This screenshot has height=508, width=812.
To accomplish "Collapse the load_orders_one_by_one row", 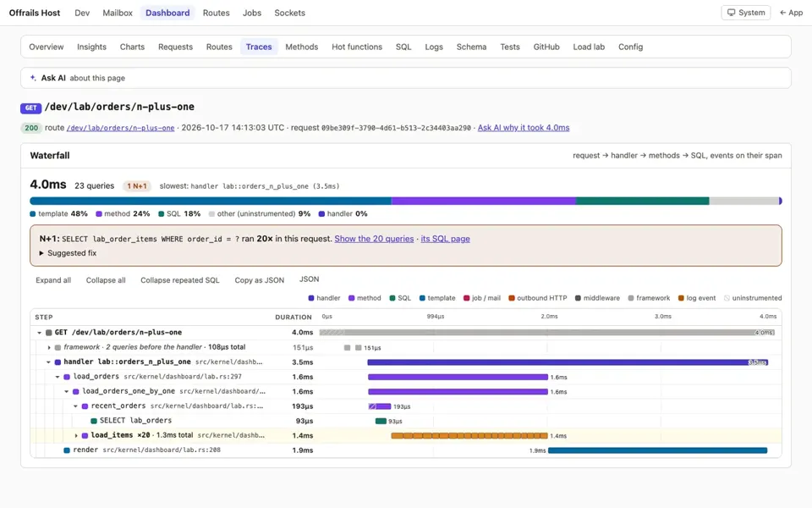I will (66, 391).
